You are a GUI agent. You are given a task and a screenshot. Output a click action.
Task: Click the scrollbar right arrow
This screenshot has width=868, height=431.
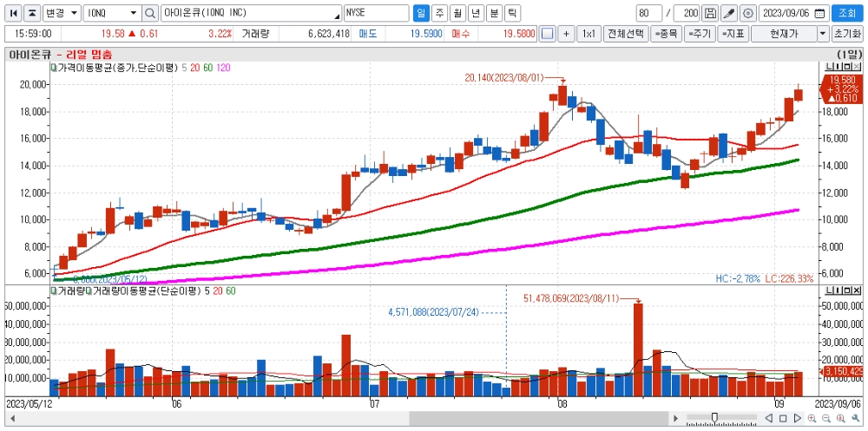tap(675, 418)
